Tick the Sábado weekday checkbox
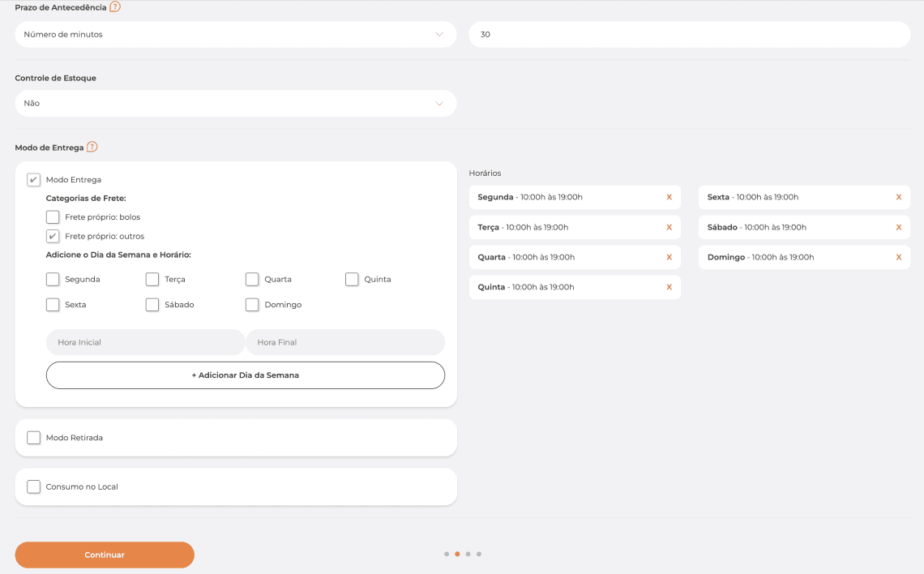Viewport: 924px width, 574px height. click(x=152, y=305)
